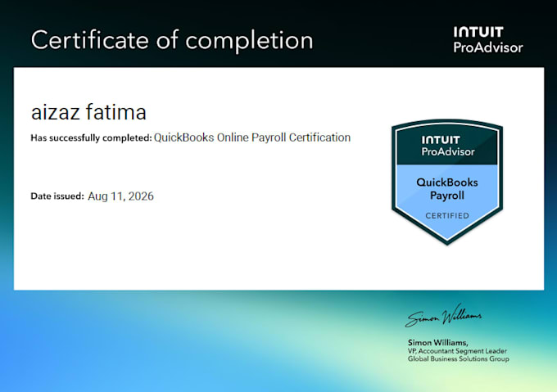Click the recipient name 'aizaz fatima'

click(x=88, y=112)
